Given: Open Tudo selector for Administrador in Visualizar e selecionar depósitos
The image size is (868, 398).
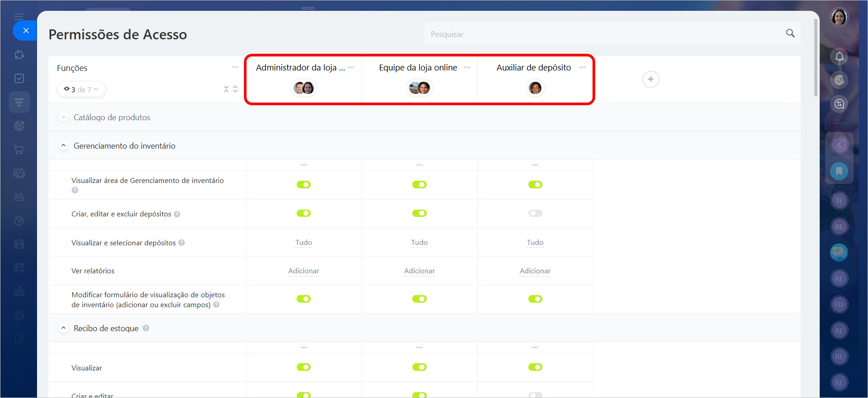Looking at the screenshot, I should click(303, 243).
